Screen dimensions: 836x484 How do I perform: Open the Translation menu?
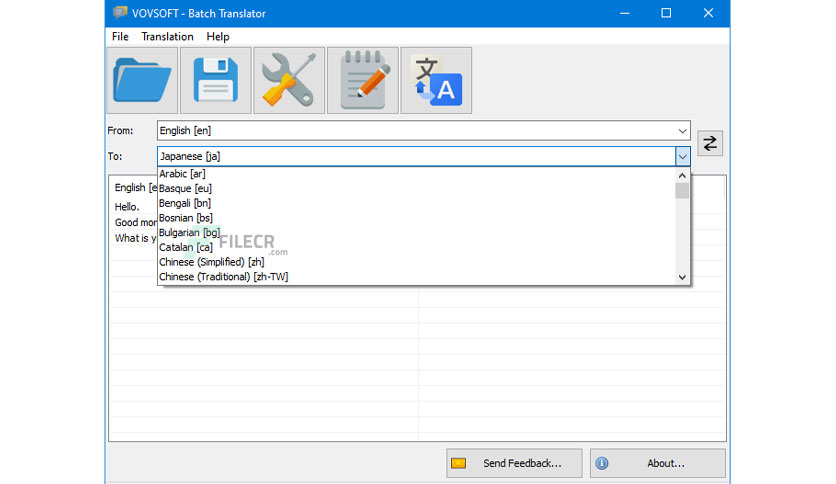coord(167,36)
